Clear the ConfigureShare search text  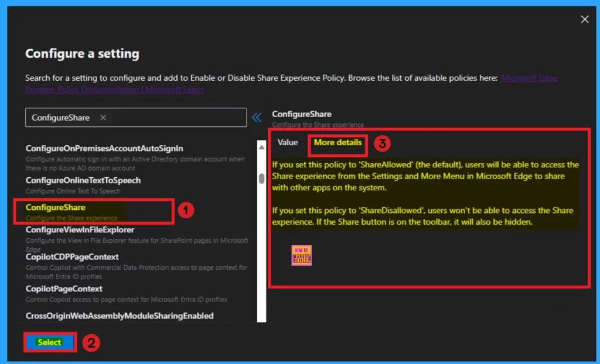(x=103, y=118)
